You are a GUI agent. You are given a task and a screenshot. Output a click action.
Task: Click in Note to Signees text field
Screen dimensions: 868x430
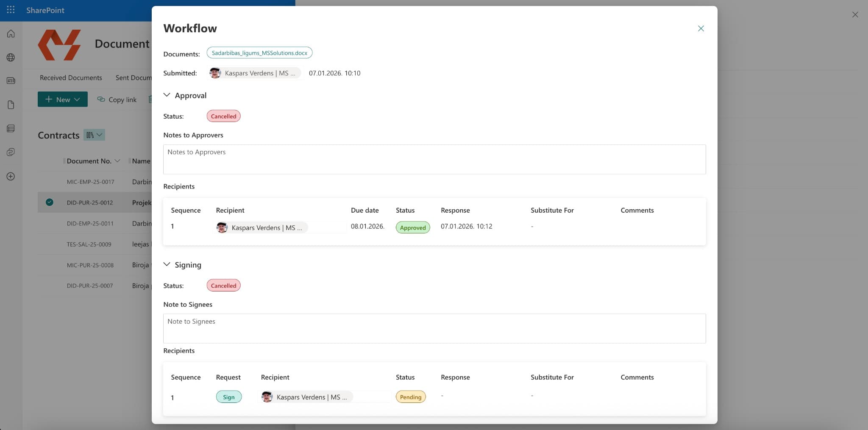434,328
